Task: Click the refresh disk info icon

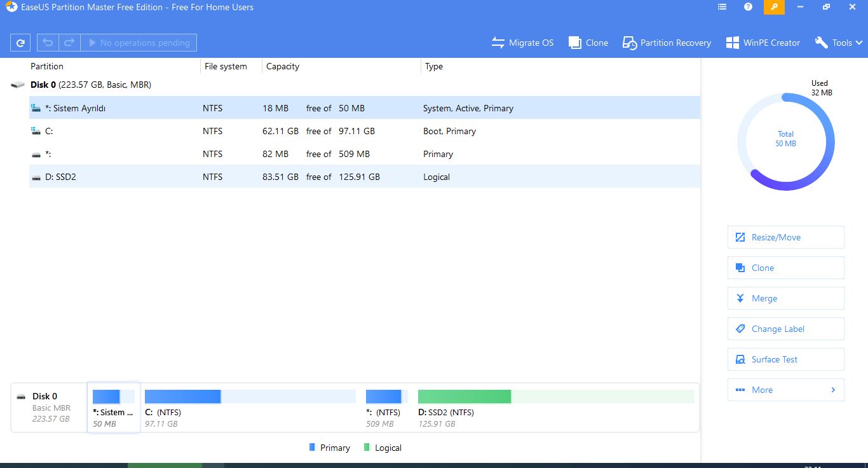Action: click(x=21, y=43)
